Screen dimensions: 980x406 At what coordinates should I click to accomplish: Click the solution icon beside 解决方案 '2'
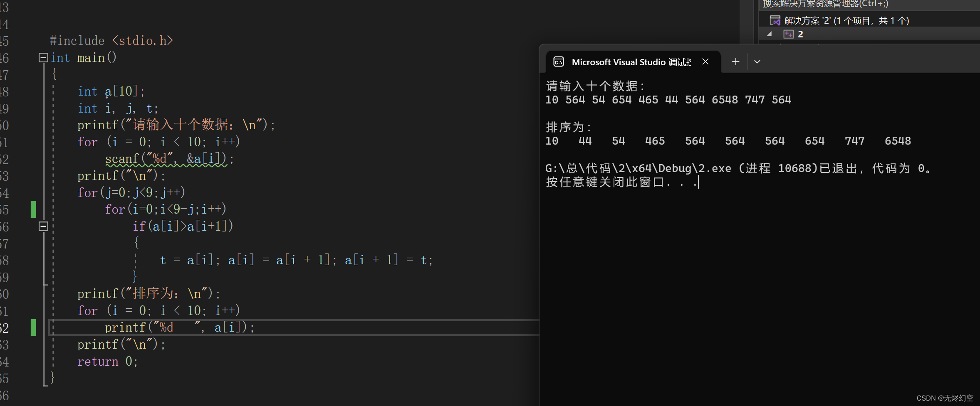click(x=775, y=20)
